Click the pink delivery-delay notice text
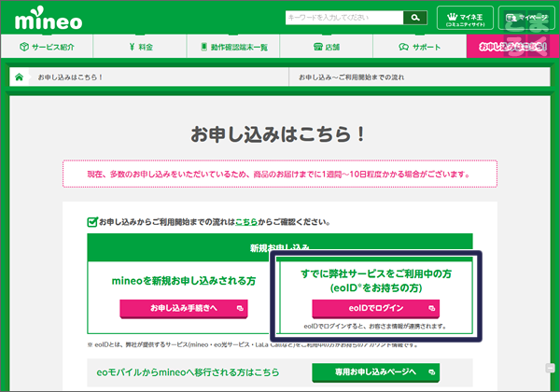 (278, 175)
